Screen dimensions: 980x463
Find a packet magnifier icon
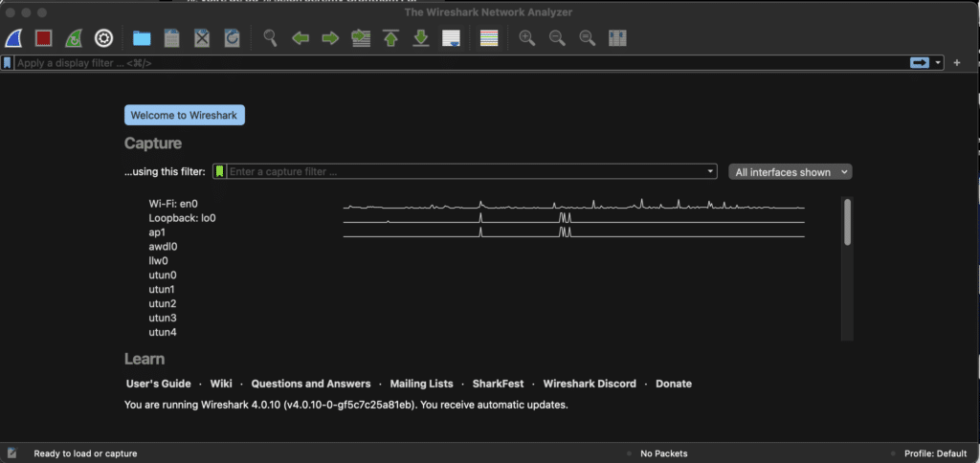[270, 38]
